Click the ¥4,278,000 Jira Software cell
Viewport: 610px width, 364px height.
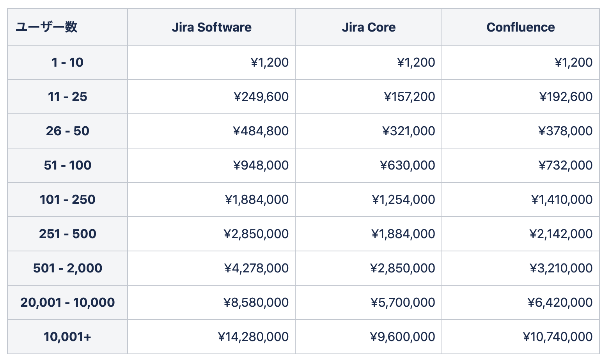coord(256,268)
